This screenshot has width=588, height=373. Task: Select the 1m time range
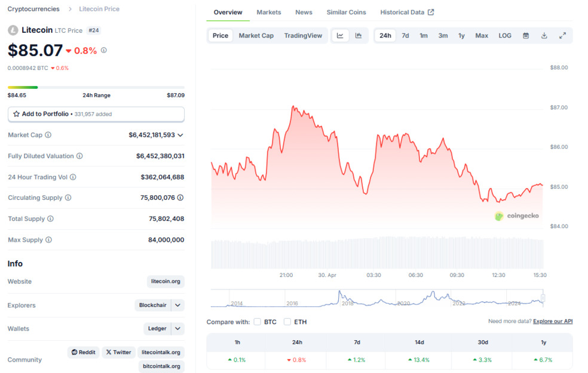pos(424,36)
